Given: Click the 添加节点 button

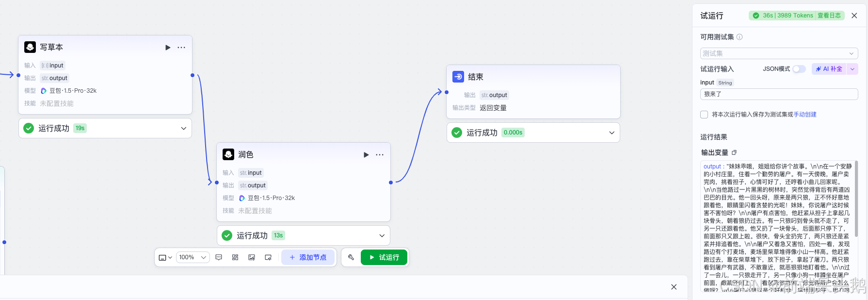Looking at the screenshot, I should (x=308, y=257).
